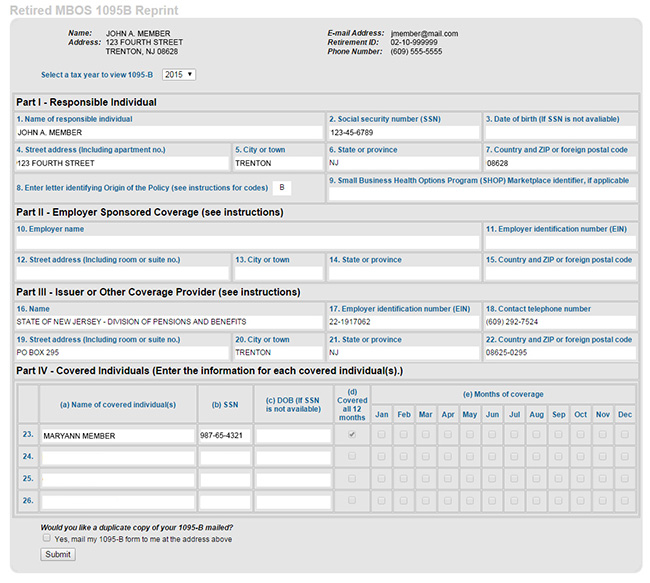
Task: Click row number 23 label
Action: (28, 434)
